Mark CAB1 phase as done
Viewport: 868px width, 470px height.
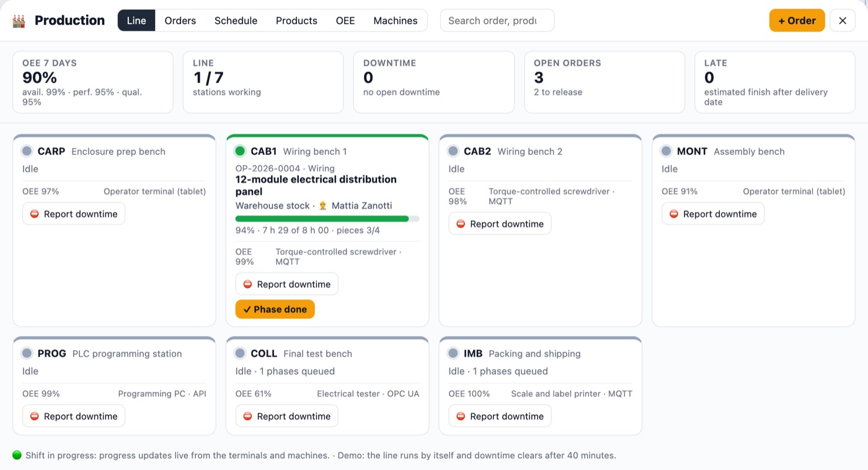coord(275,309)
